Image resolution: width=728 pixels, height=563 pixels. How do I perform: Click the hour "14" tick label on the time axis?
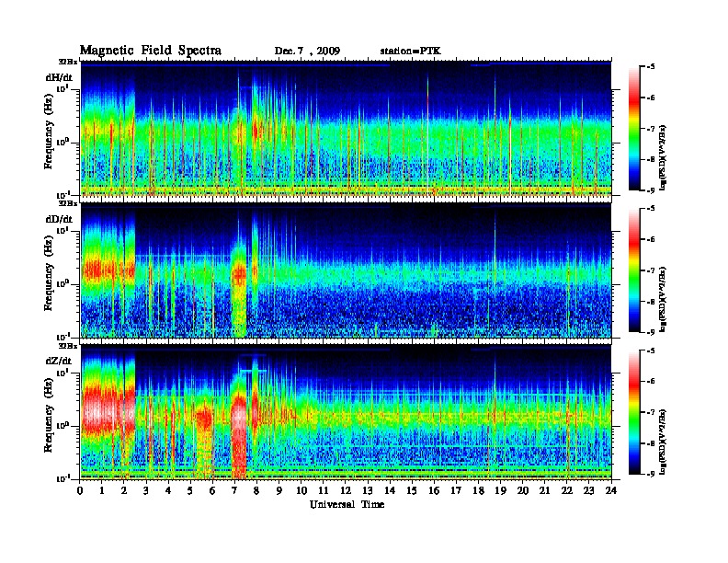(390, 490)
